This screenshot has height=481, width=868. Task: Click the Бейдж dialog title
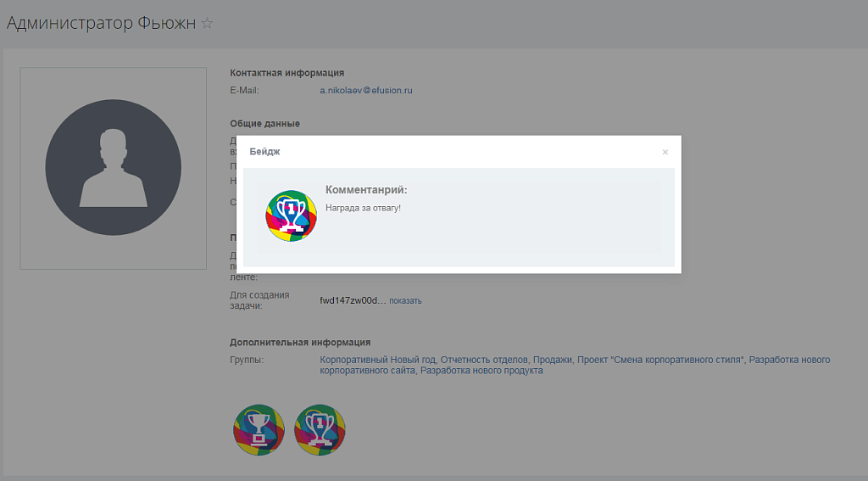pos(264,152)
